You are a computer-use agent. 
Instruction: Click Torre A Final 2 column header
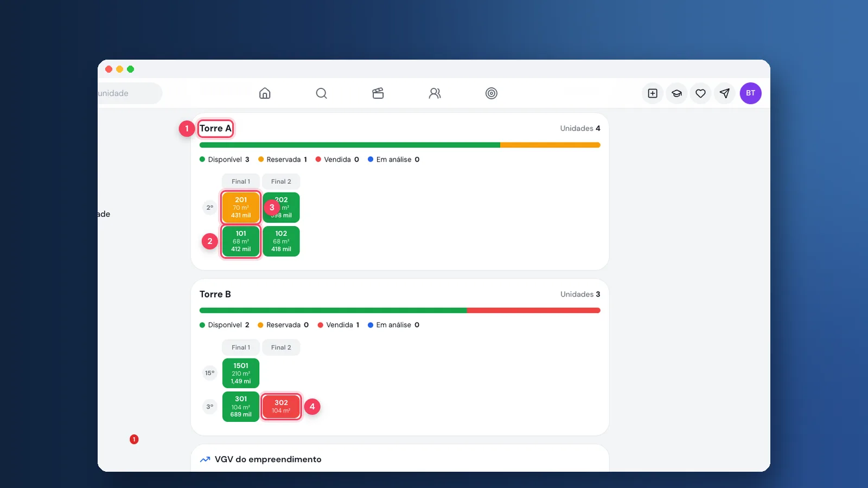coord(281,182)
